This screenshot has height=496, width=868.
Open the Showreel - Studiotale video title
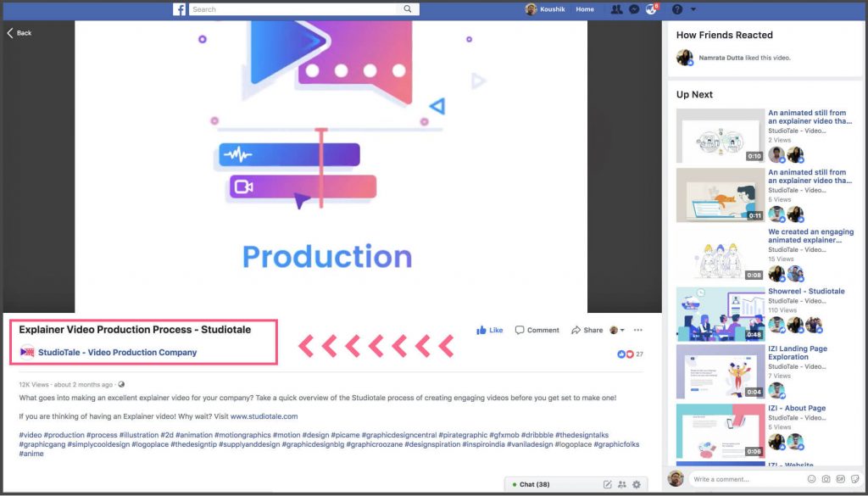[x=806, y=291]
